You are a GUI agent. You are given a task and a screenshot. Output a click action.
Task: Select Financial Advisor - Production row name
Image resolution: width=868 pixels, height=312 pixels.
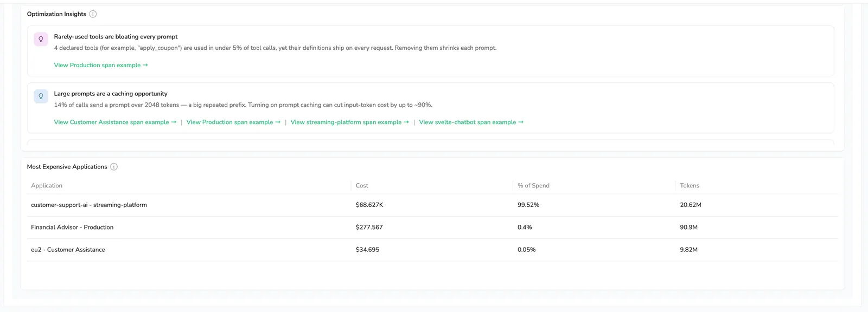tap(72, 227)
